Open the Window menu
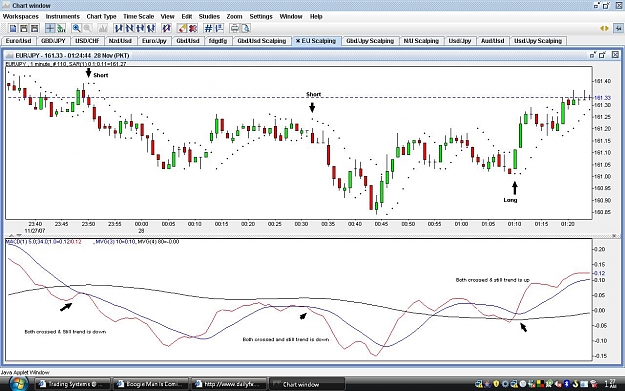Screen dimensions: 625x391 pos(291,16)
